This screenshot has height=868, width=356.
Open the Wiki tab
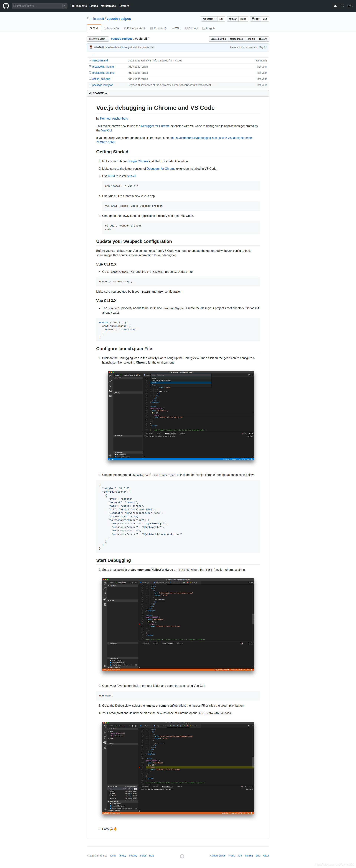point(176,28)
